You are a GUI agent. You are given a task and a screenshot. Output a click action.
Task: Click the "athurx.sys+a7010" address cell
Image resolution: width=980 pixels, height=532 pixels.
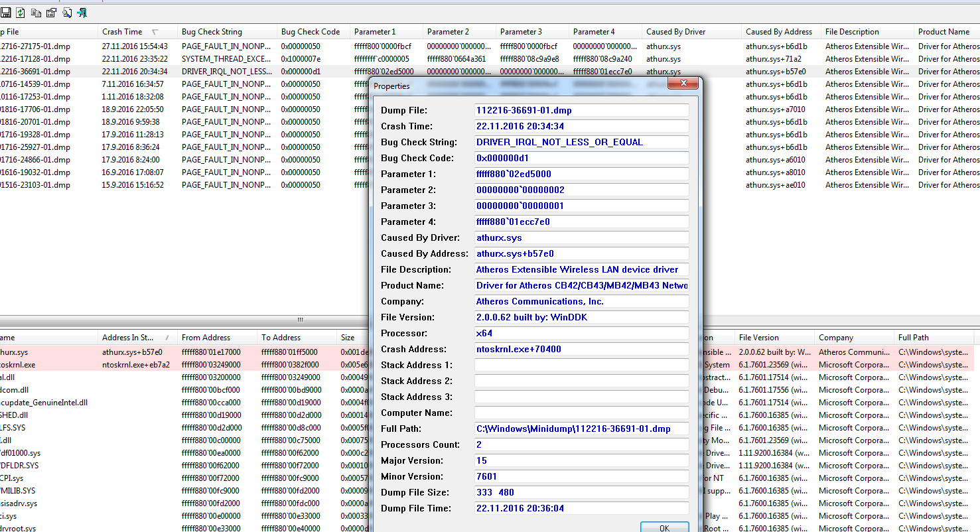(776, 109)
